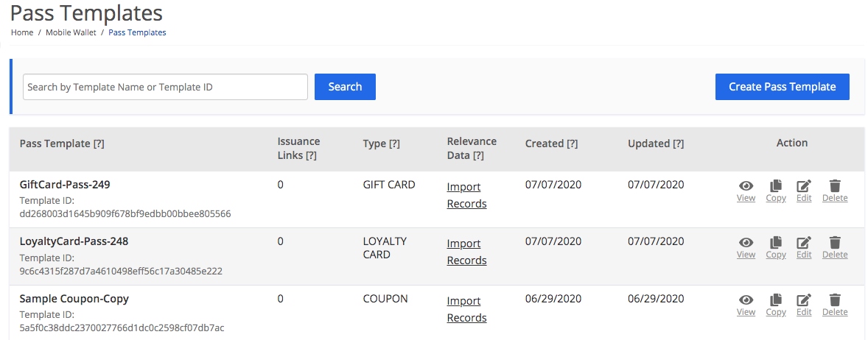Show help for Issuance Links column
This screenshot has height=340, width=868.
click(311, 155)
